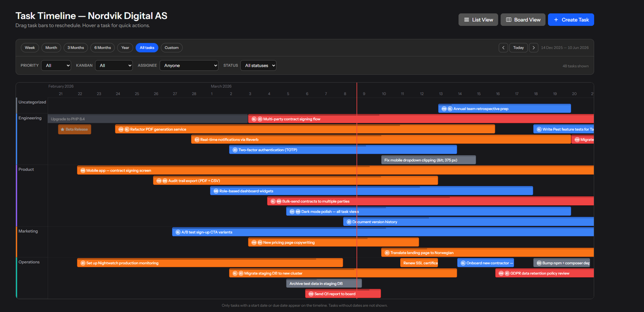Viewport: 644px width, 312px height.
Task: Click assignee avatar on A/B test sign-up CTA
Action: (178, 232)
